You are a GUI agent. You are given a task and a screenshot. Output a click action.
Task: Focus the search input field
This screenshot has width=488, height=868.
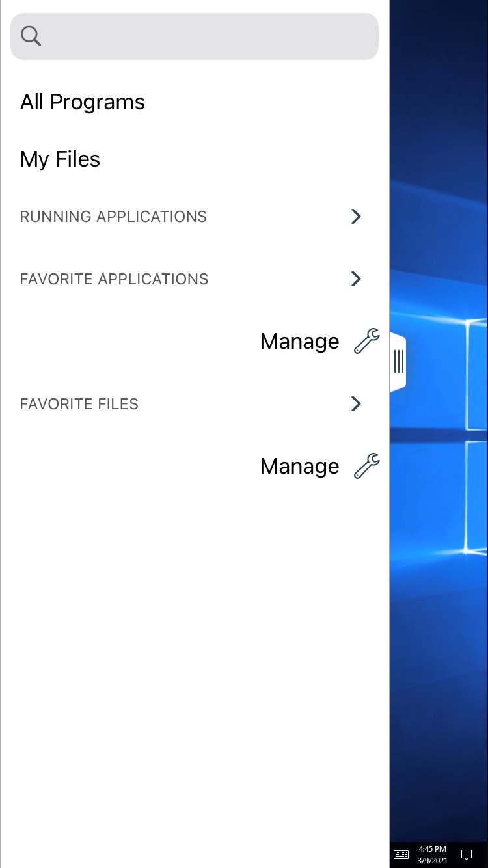(208, 36)
